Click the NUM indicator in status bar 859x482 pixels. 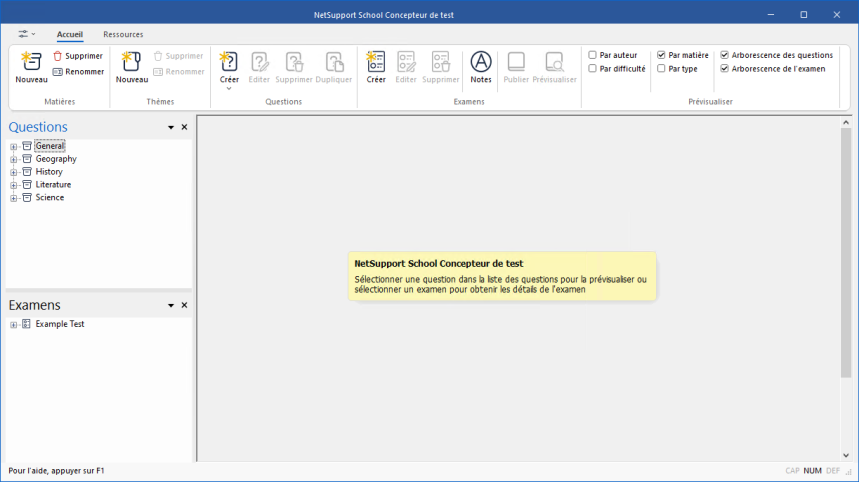coord(812,470)
